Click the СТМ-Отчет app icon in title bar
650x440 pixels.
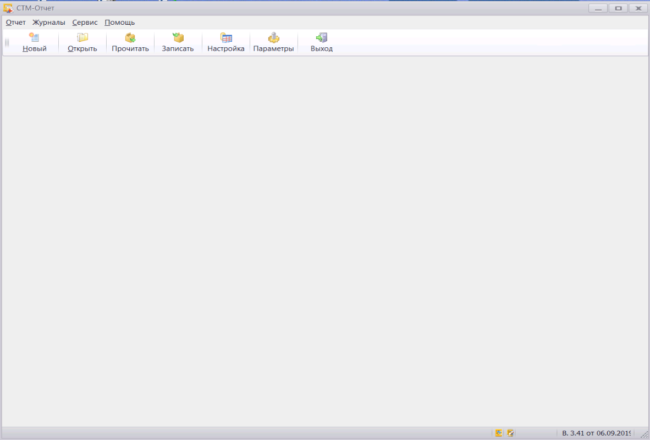pyautogui.click(x=9, y=8)
